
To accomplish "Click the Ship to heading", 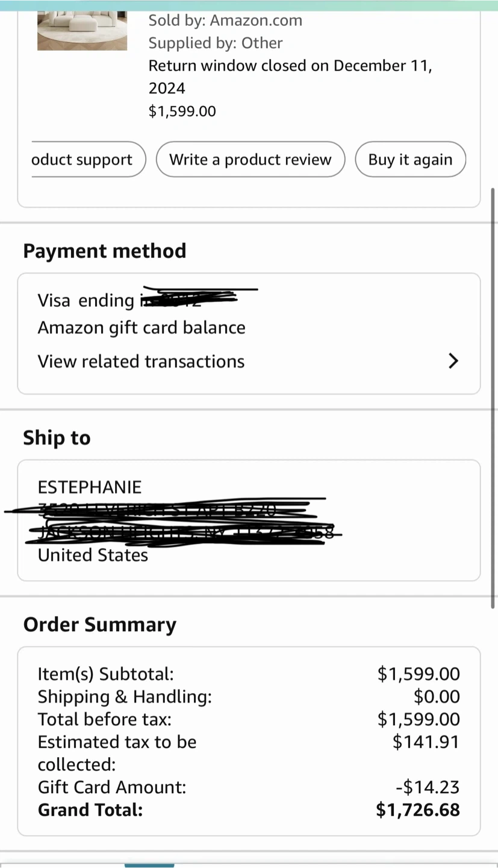I will point(57,438).
